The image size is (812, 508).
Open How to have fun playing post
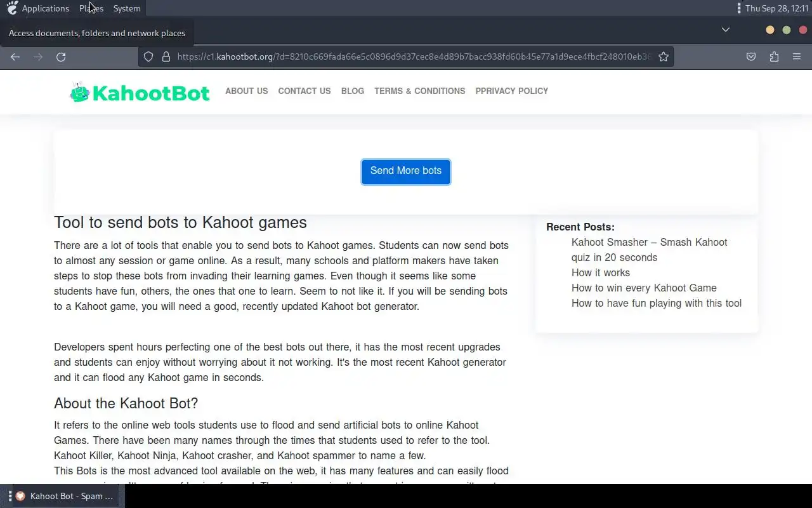(657, 303)
